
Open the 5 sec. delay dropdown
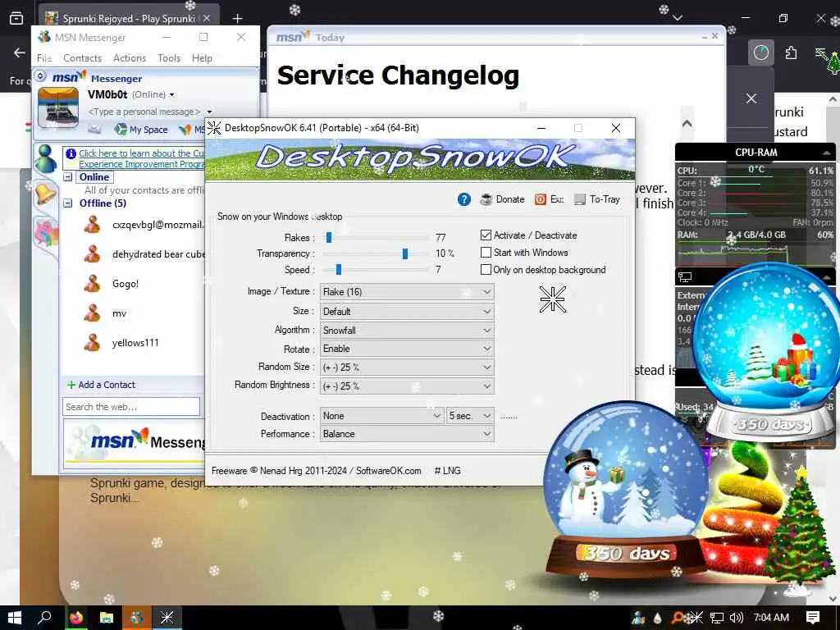(x=470, y=416)
